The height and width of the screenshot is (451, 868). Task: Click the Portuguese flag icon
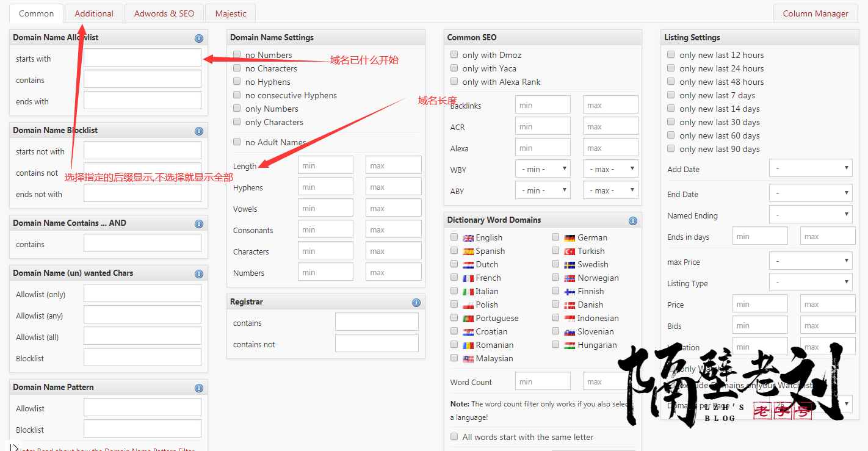[468, 319]
